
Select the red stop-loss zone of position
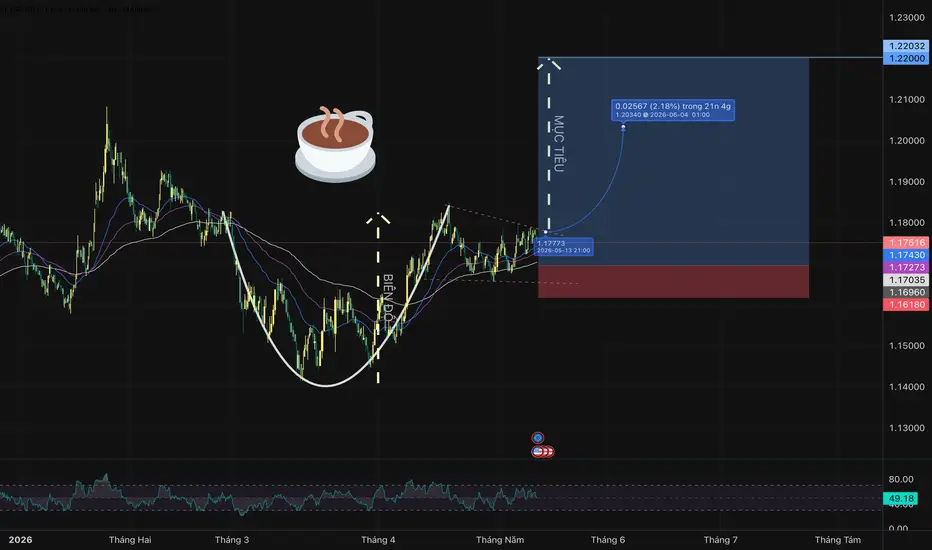coord(673,281)
